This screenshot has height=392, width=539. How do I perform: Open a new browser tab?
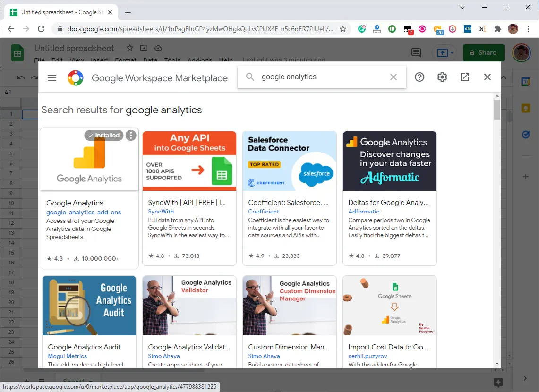(x=128, y=12)
